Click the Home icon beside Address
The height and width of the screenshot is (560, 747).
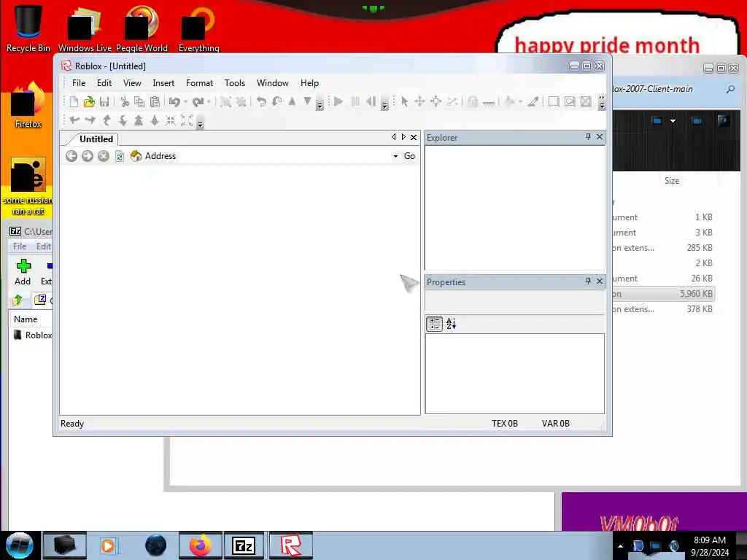pyautogui.click(x=136, y=156)
